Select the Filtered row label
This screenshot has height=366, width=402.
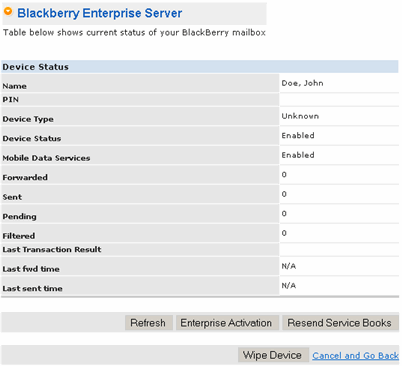tap(19, 236)
